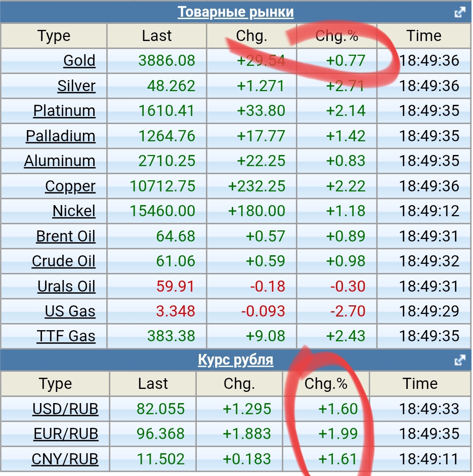
Task: Open the EUR/RUB exchange rate link
Action: [x=65, y=434]
